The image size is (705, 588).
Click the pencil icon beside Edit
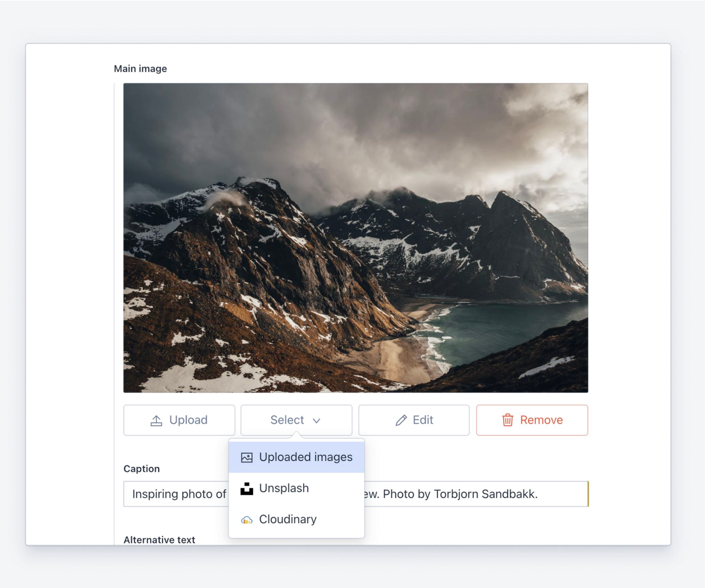click(x=401, y=420)
